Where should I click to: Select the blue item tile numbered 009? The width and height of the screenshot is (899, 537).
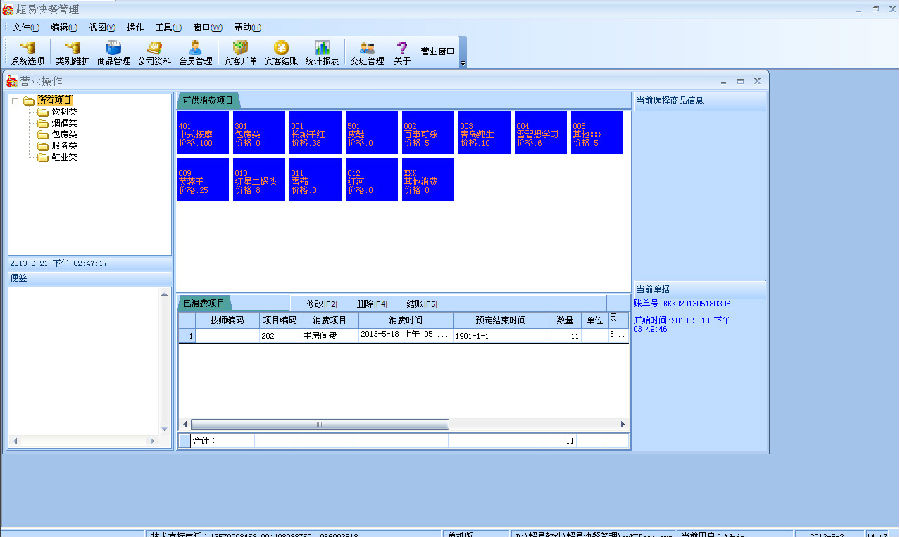click(203, 179)
